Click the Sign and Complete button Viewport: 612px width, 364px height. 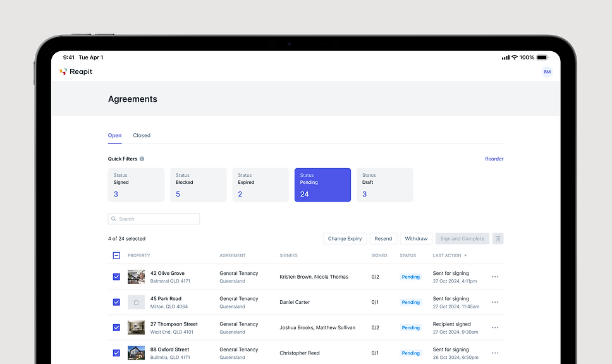pos(462,239)
